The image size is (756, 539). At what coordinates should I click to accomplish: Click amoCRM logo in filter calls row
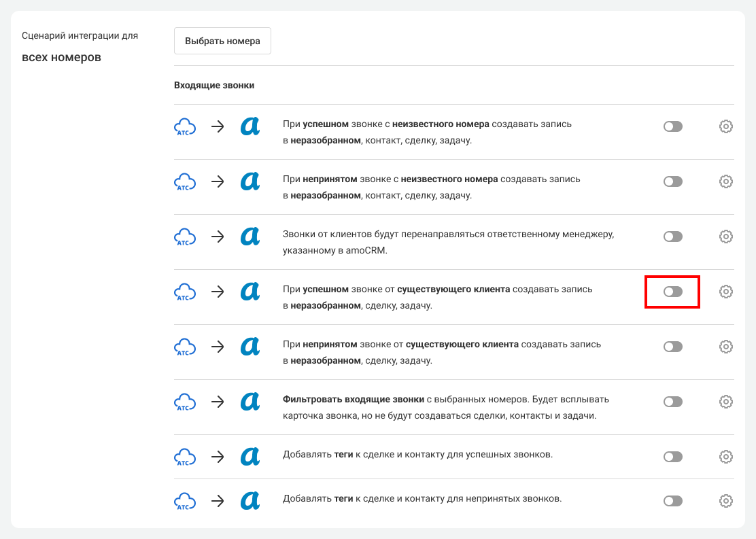[250, 402]
